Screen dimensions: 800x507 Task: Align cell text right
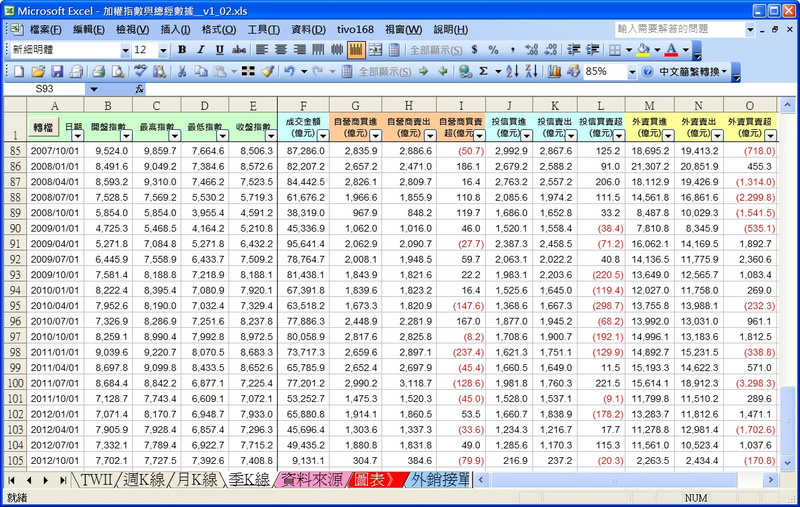[300, 49]
